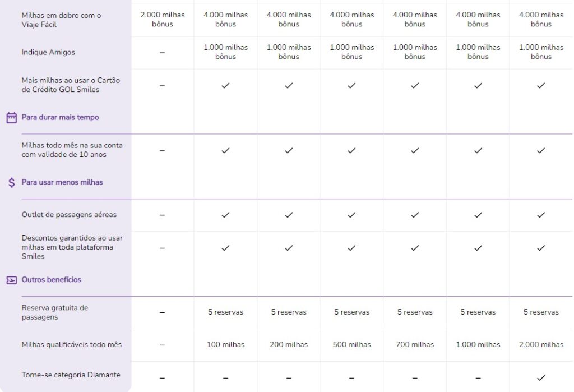Select the 700 milhas cell

pyautogui.click(x=415, y=344)
